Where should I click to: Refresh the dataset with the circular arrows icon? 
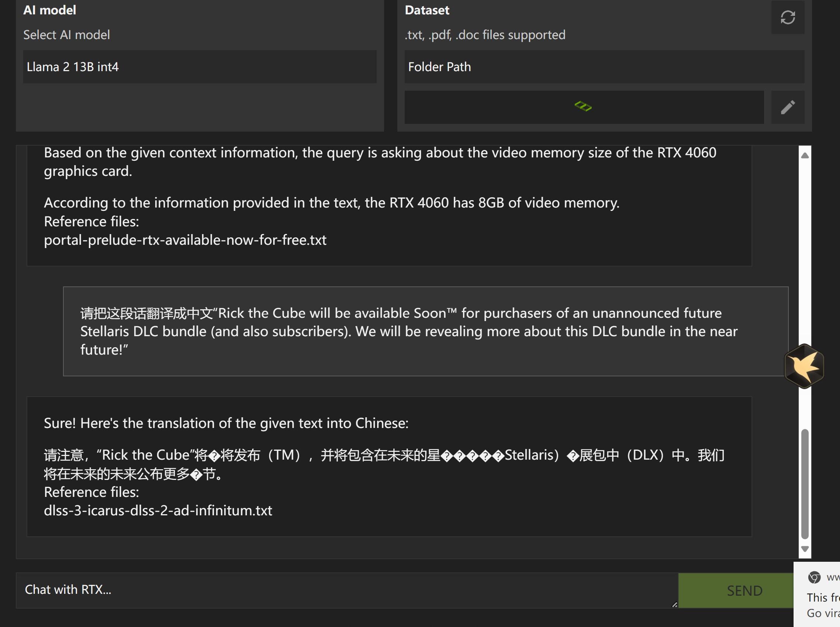coord(788,17)
